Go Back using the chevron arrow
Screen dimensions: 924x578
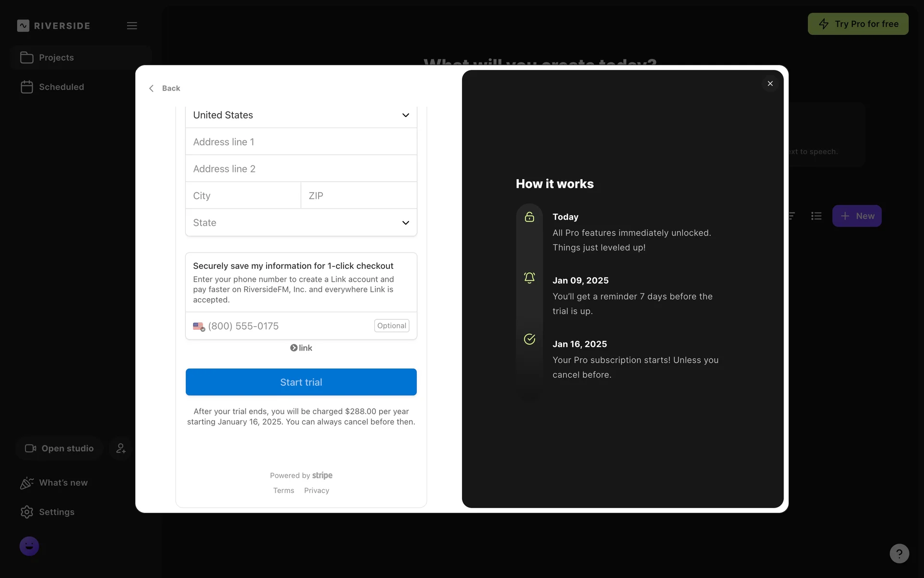(x=152, y=88)
